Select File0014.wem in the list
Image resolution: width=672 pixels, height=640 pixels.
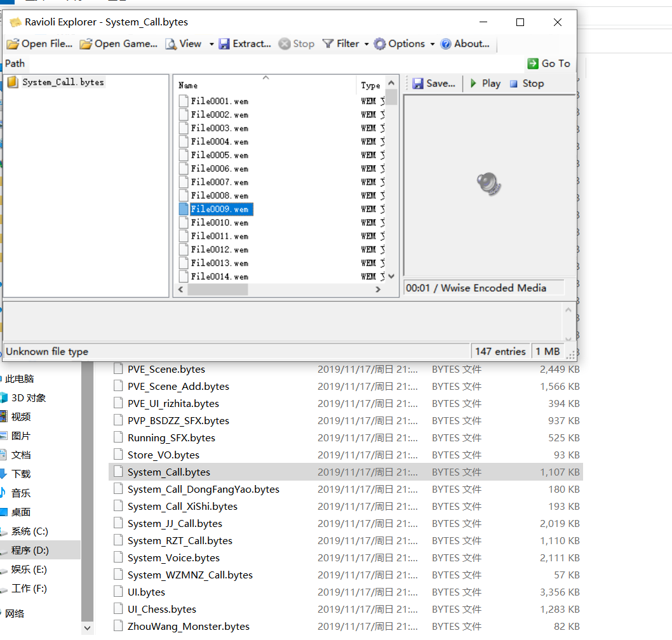coord(214,277)
